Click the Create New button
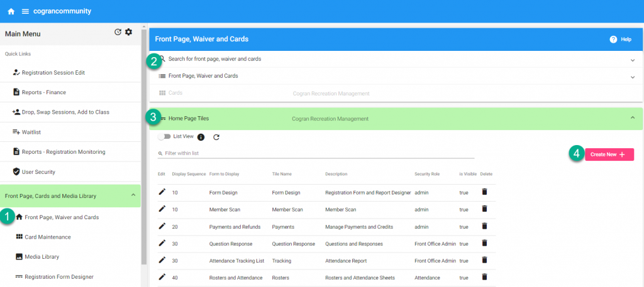 point(609,154)
